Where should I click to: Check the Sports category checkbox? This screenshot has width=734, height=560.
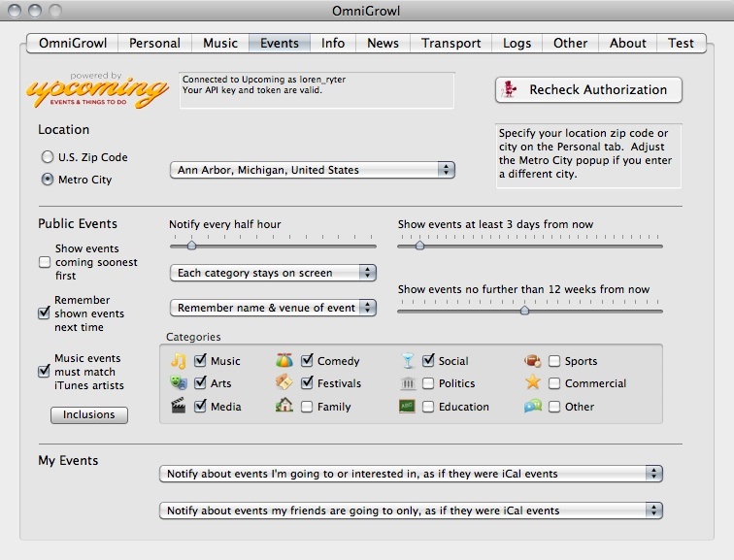(x=554, y=361)
